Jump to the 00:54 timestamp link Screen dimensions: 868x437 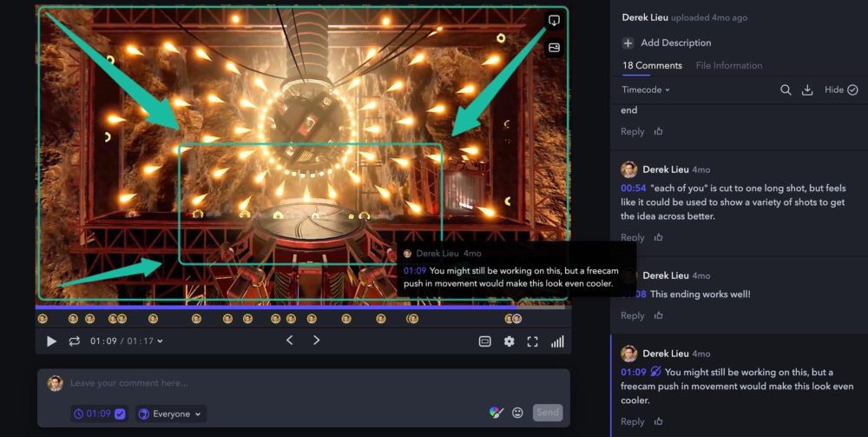coord(633,189)
